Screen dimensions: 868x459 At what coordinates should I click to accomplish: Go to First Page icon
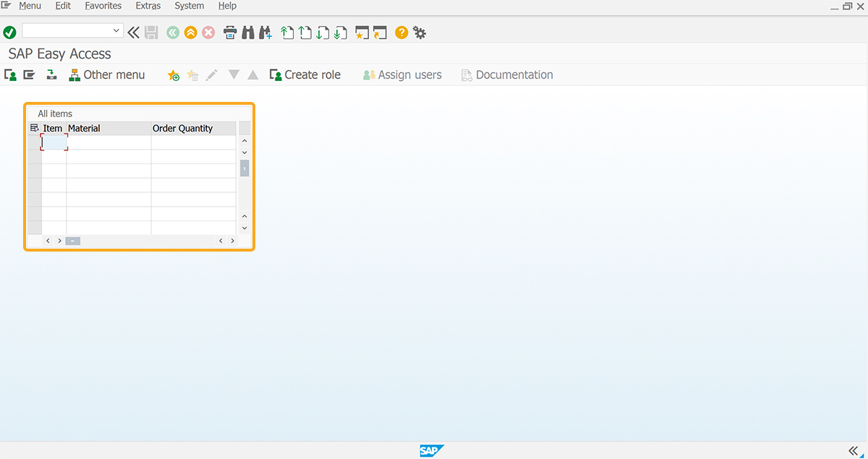click(x=287, y=33)
